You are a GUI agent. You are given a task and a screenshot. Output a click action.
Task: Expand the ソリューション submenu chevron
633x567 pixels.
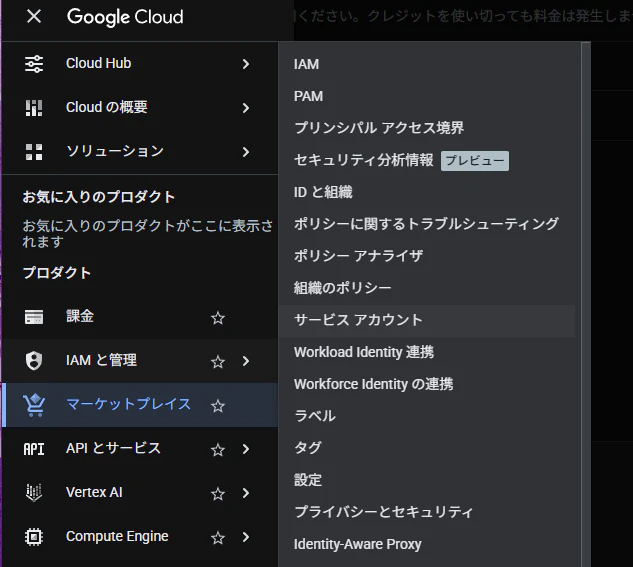point(245,152)
